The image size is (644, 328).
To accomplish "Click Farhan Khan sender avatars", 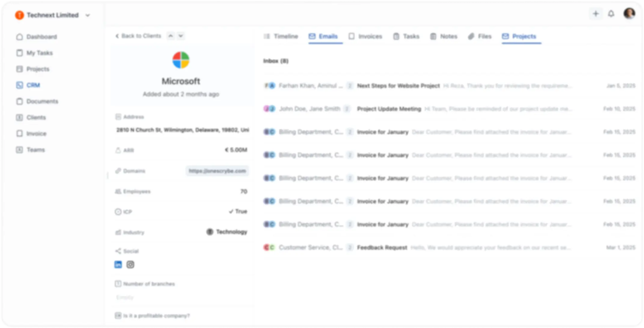I will point(270,86).
